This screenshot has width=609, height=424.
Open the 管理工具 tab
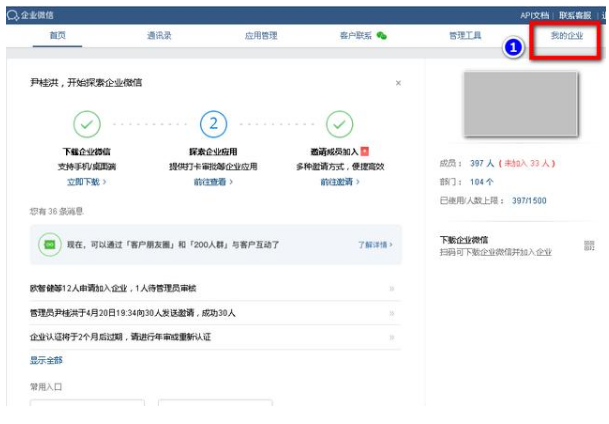(x=465, y=36)
